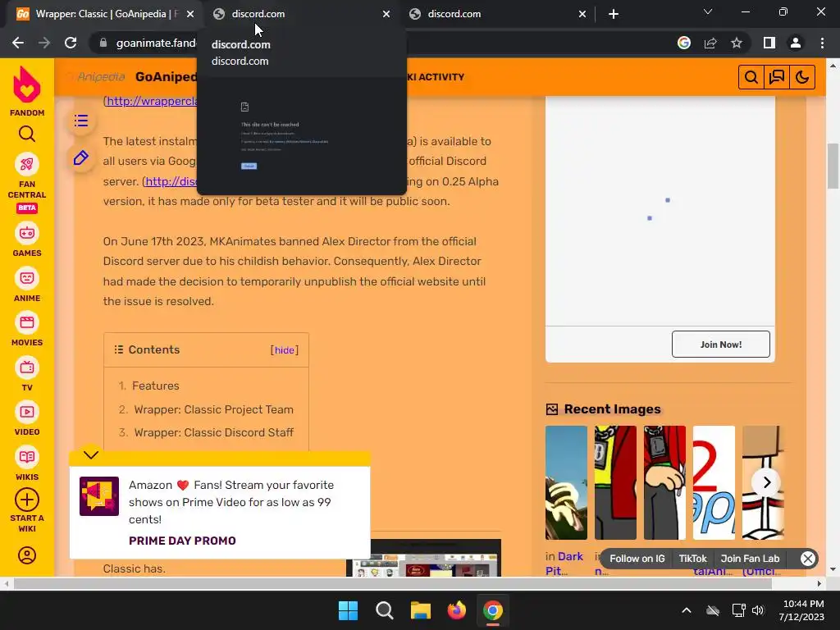
Task: Open the user profile icon in sidebar
Action: 27,555
